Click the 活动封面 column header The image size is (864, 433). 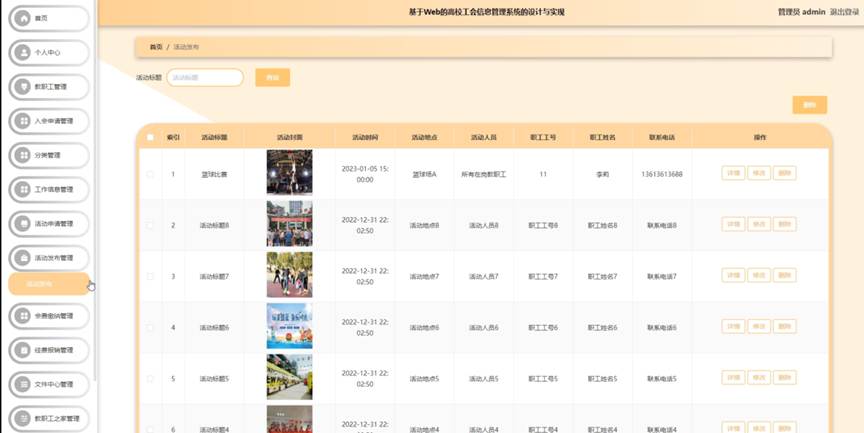click(x=289, y=137)
